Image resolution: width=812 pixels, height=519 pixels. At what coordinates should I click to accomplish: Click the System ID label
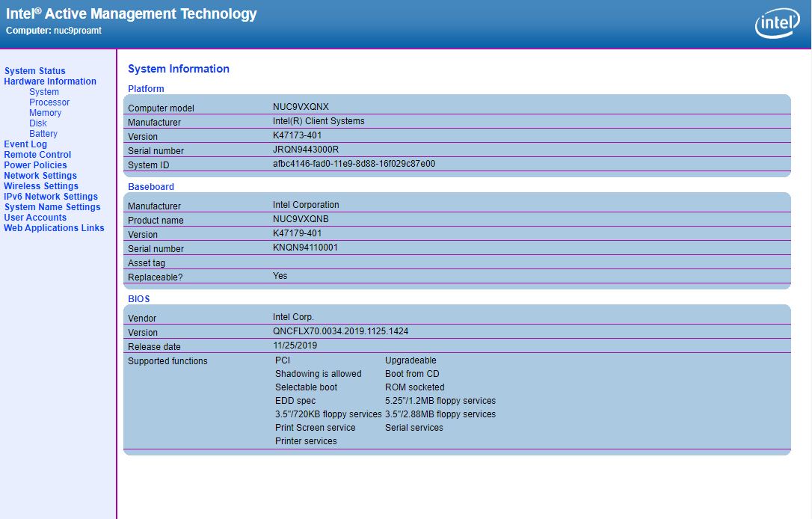pyautogui.click(x=149, y=165)
